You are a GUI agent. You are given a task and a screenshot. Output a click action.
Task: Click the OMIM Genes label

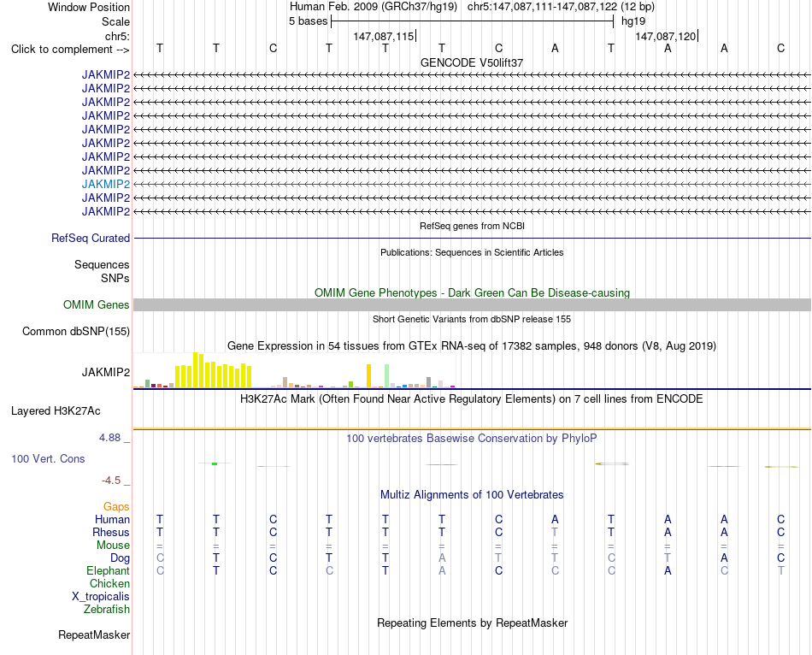pos(96,304)
